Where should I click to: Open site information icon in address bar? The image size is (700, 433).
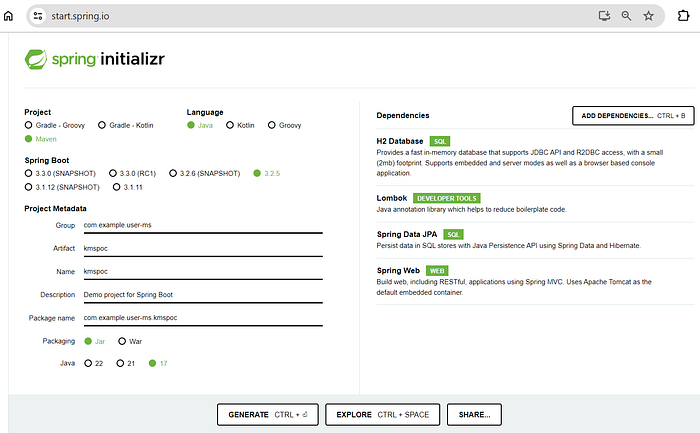coord(38,16)
